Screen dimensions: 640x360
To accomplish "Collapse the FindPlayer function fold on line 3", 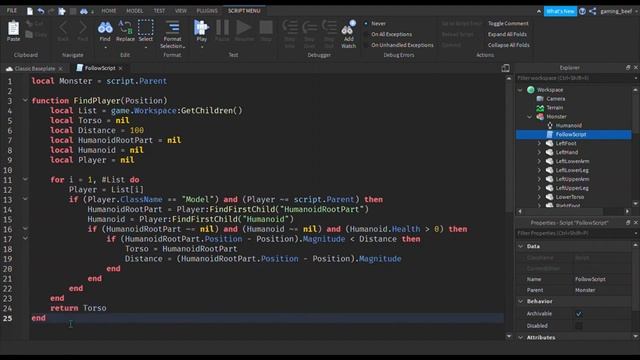I will pyautogui.click(x=25, y=100).
